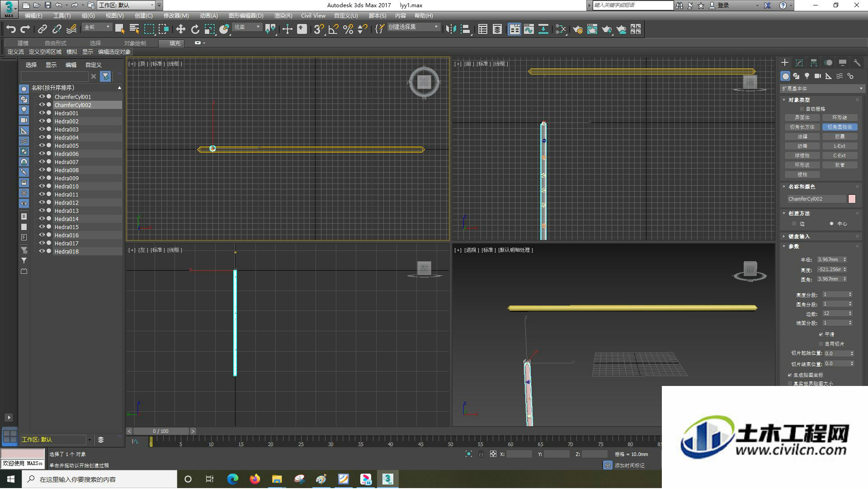The width and height of the screenshot is (868, 489).
Task: Click the 软管 object button
Action: coord(840,165)
